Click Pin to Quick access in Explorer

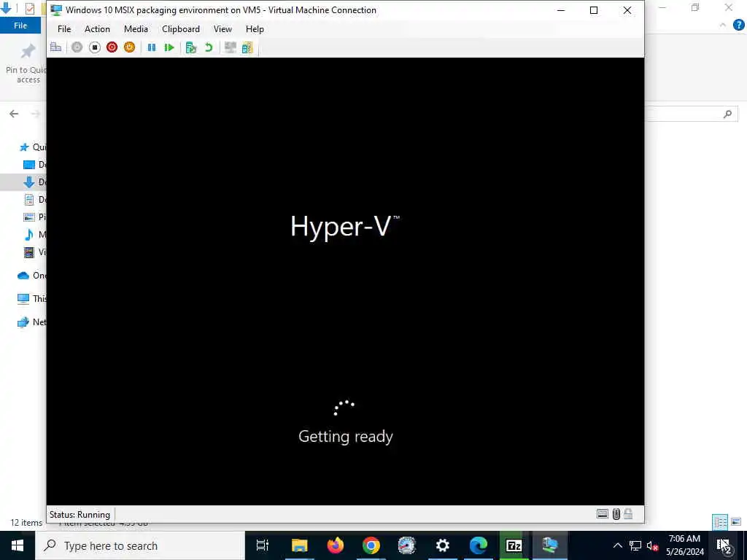click(x=27, y=63)
